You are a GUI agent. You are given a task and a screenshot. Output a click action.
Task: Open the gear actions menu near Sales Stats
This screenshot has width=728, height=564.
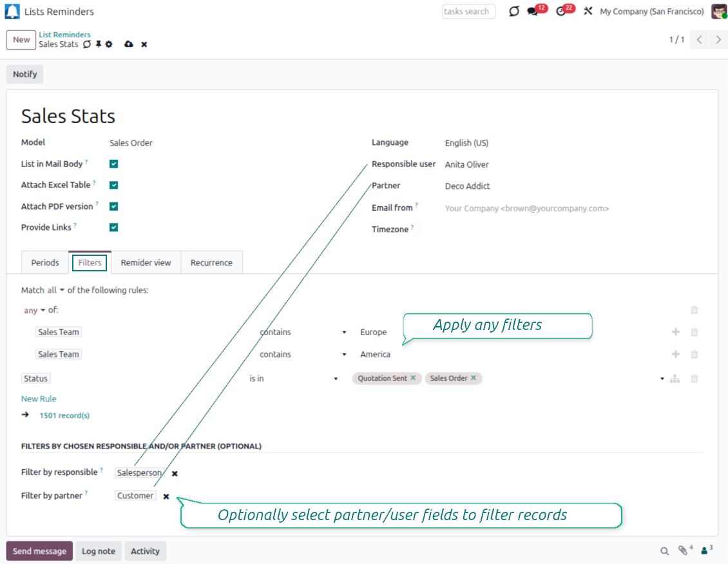pyautogui.click(x=109, y=44)
